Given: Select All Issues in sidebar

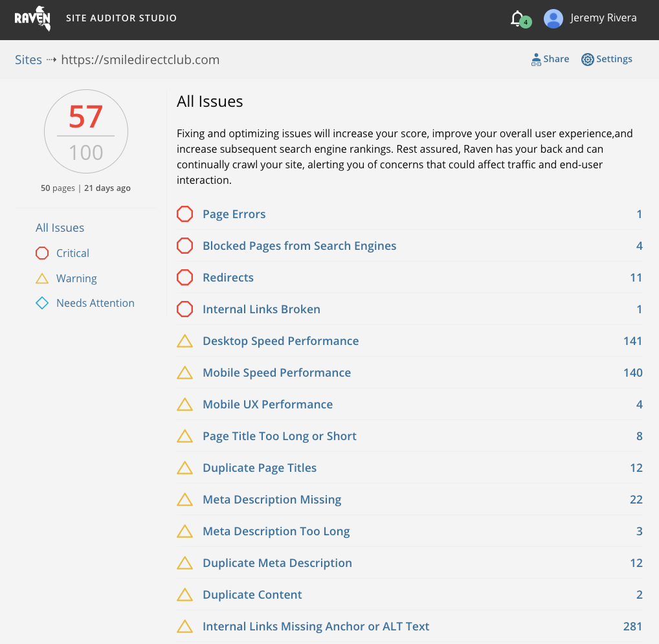Looking at the screenshot, I should pyautogui.click(x=60, y=228).
